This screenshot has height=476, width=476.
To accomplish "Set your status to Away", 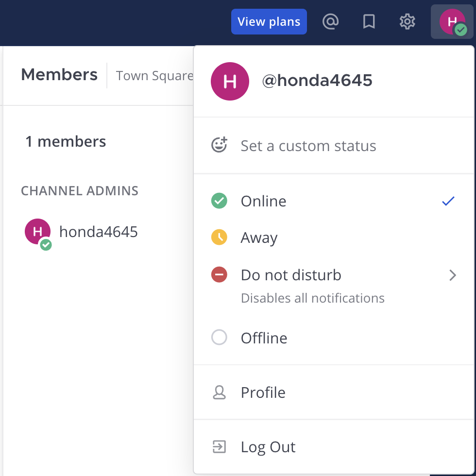I will coord(259,238).
